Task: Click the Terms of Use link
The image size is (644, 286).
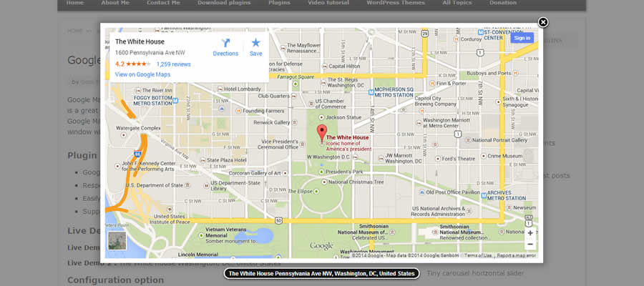Action: click(x=478, y=255)
